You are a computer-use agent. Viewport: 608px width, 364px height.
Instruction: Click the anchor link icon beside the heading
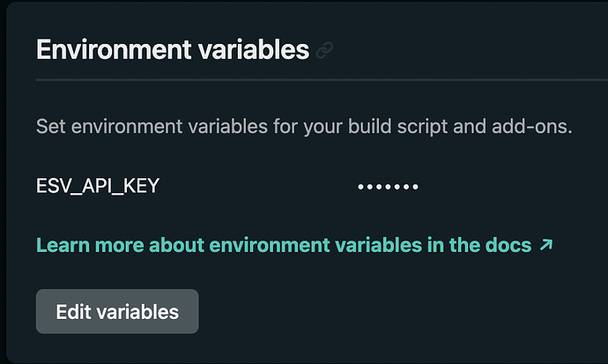click(324, 50)
